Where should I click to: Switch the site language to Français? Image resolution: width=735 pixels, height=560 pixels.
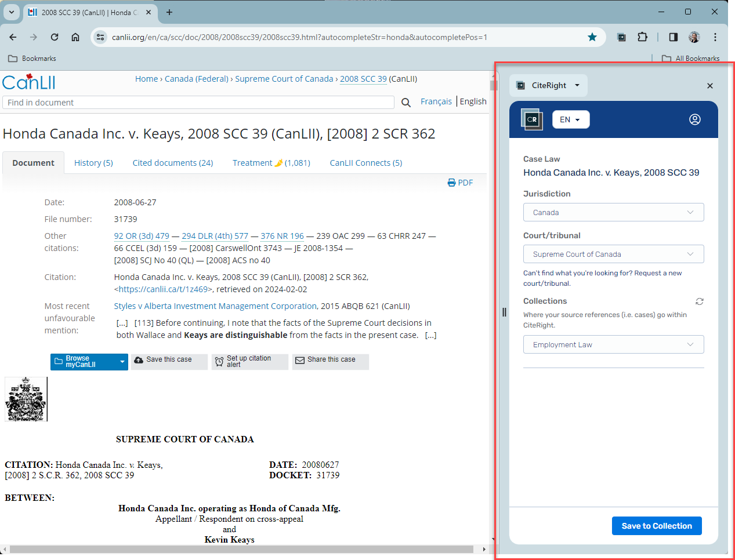[x=436, y=101]
